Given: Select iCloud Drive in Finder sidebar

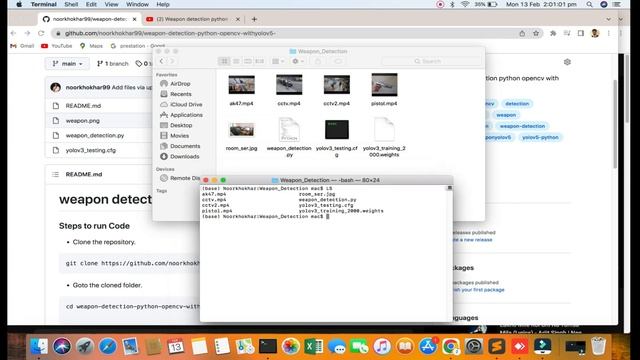Looking at the screenshot, I should point(181,104).
